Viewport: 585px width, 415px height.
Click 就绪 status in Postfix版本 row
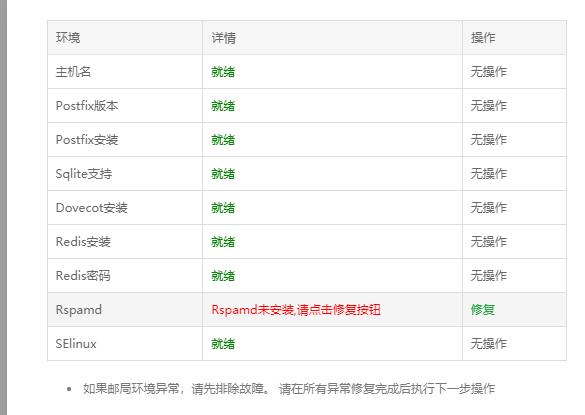[x=223, y=106]
